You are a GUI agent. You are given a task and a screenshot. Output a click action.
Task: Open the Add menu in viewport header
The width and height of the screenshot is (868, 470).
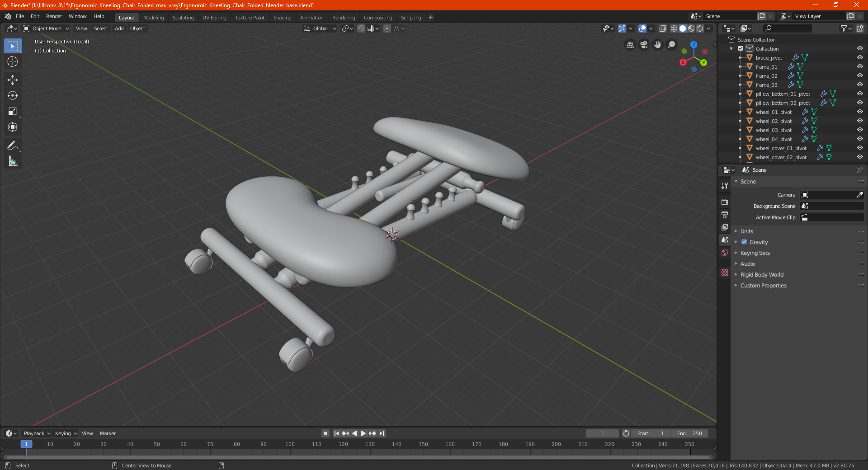(119, 28)
